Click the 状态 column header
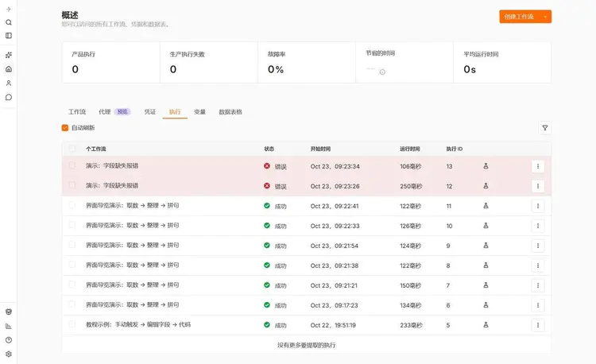The width and height of the screenshot is (596, 364). (x=269, y=149)
